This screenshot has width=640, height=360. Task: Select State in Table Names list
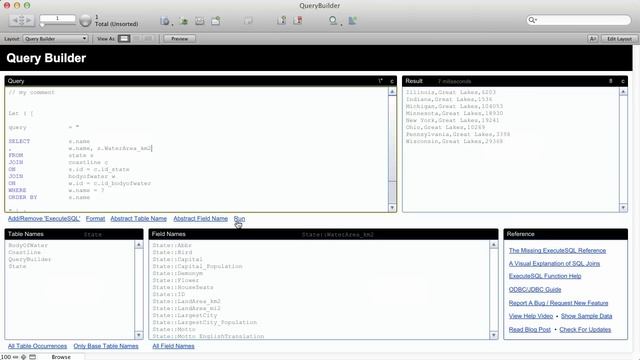17,266
